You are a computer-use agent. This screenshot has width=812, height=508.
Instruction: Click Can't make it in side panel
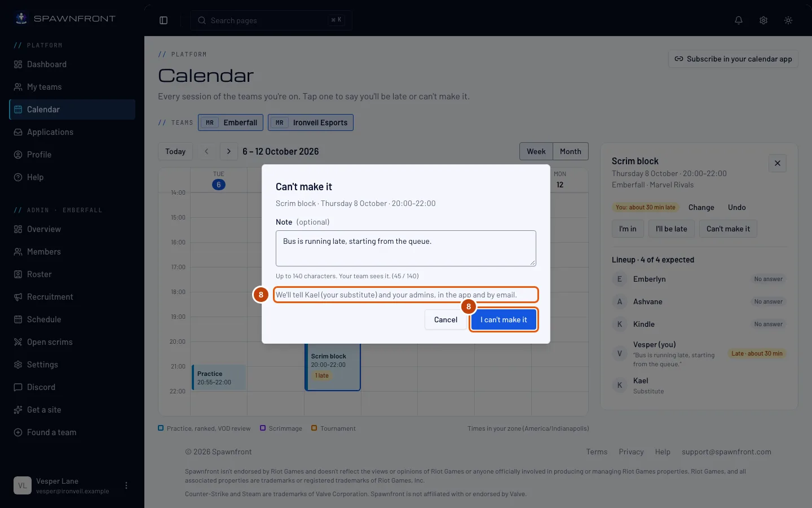[728, 229]
